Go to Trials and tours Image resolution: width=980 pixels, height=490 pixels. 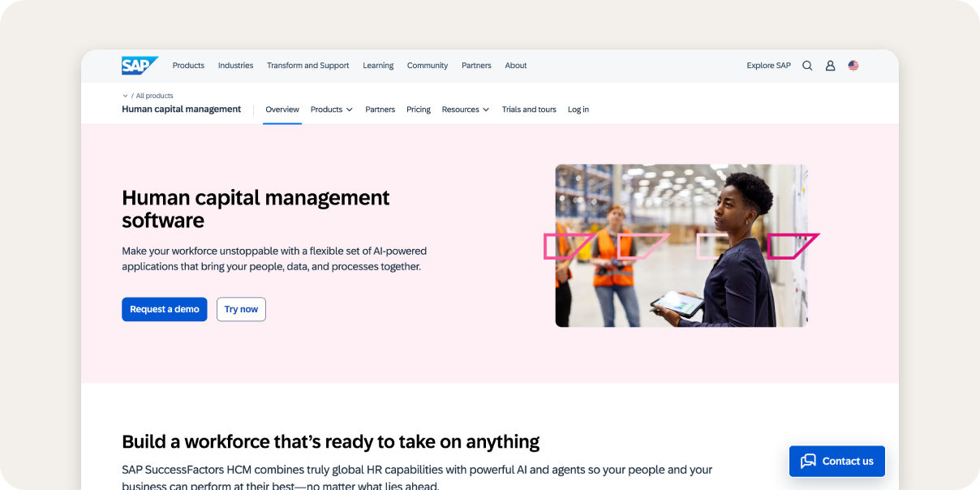pyautogui.click(x=529, y=109)
